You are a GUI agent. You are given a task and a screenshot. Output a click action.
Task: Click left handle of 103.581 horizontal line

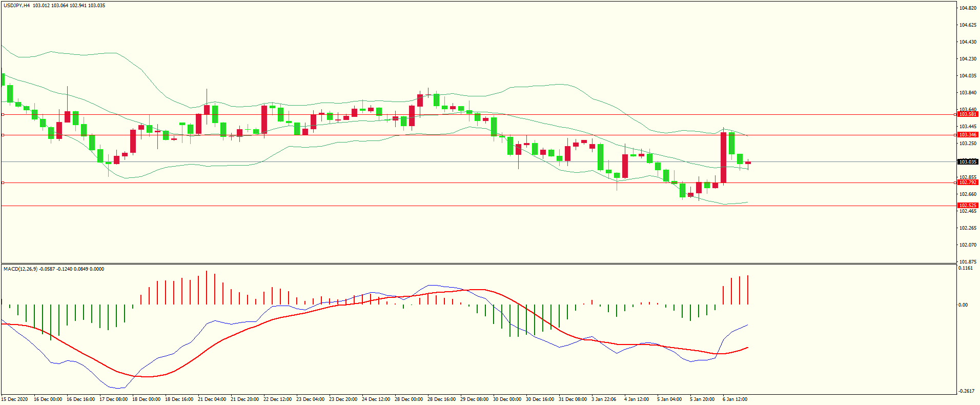[3, 115]
